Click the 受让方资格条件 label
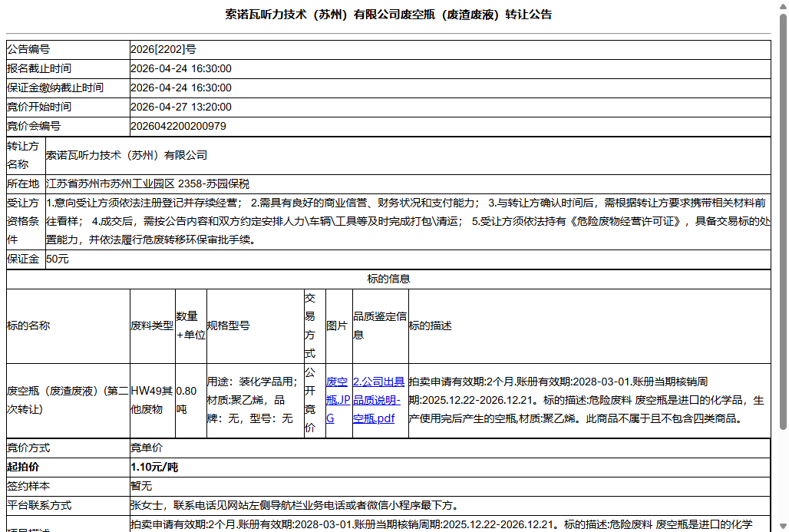 tap(23, 221)
